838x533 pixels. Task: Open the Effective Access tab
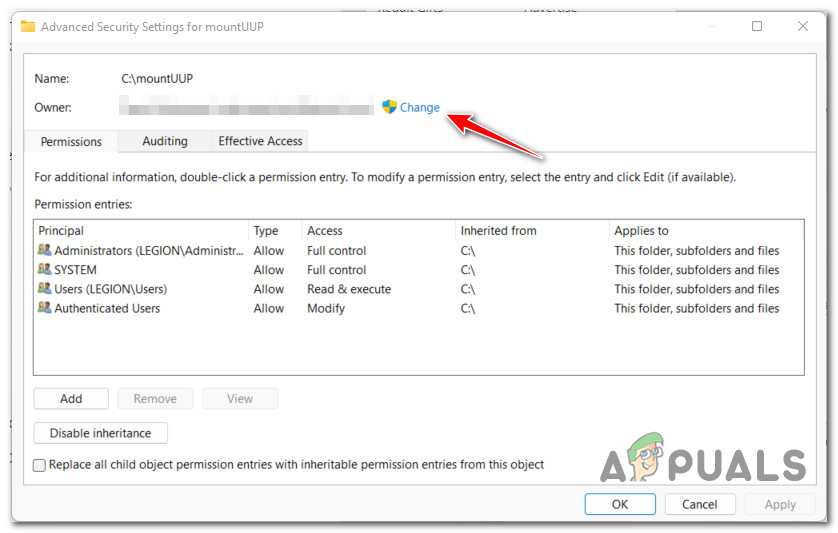[x=260, y=142]
